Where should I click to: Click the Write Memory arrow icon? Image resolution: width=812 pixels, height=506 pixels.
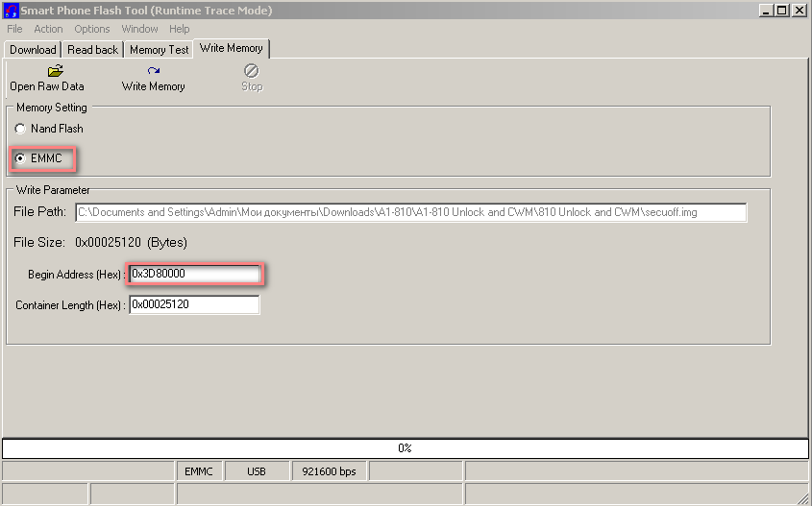153,71
